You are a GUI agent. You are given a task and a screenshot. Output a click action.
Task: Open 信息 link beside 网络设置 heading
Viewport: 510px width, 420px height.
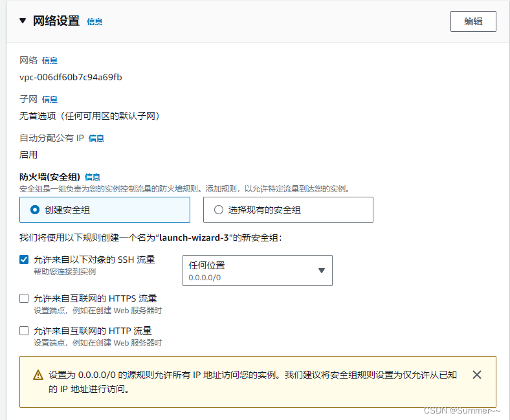pyautogui.click(x=94, y=22)
